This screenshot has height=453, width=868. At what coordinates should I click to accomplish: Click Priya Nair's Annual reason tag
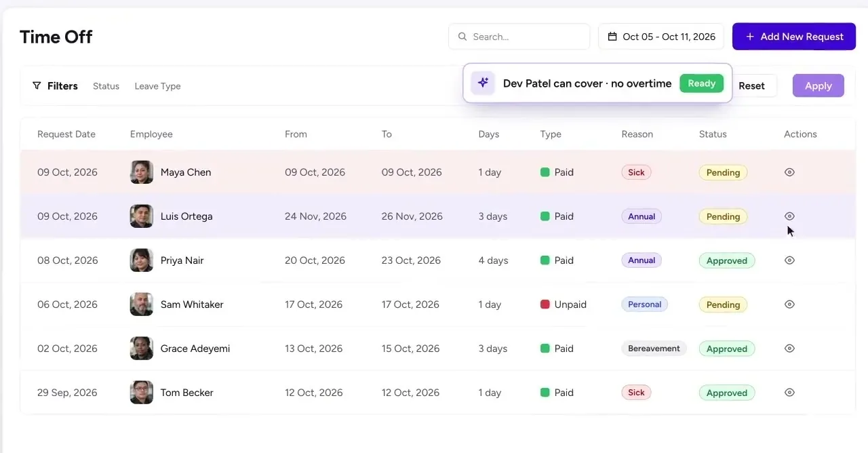(x=642, y=260)
